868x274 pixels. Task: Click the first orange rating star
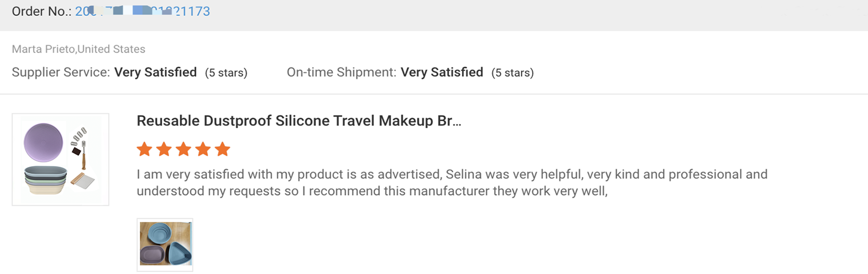tap(144, 149)
